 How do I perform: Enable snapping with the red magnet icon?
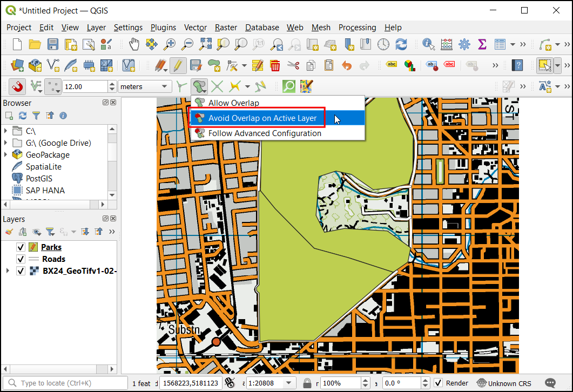click(18, 86)
